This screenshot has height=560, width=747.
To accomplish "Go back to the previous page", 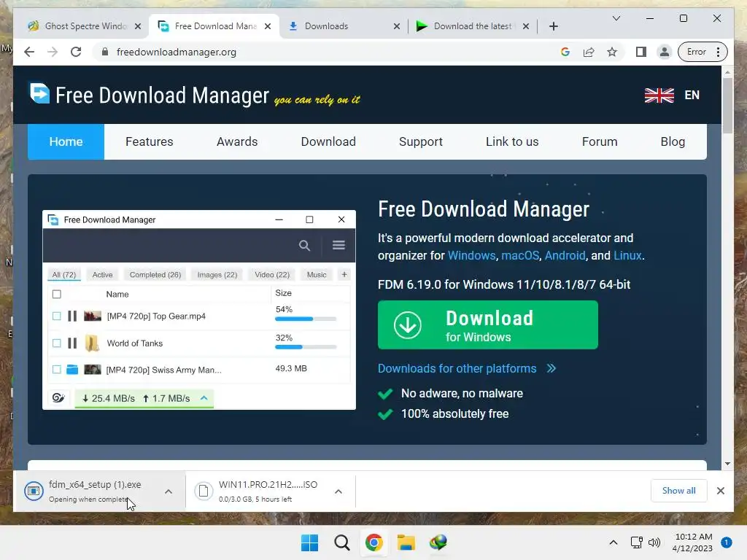I will pyautogui.click(x=29, y=52).
